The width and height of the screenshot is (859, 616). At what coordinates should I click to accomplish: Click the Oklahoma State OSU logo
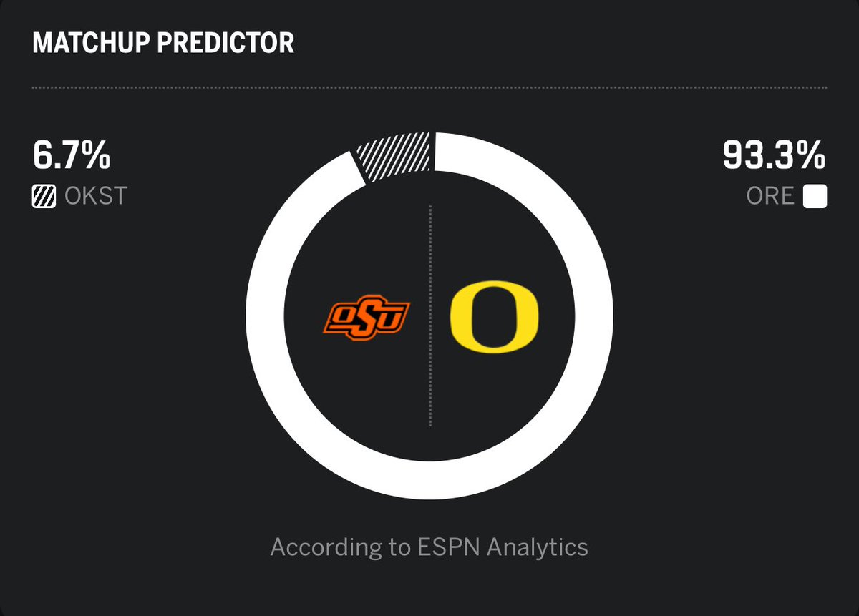(x=367, y=317)
